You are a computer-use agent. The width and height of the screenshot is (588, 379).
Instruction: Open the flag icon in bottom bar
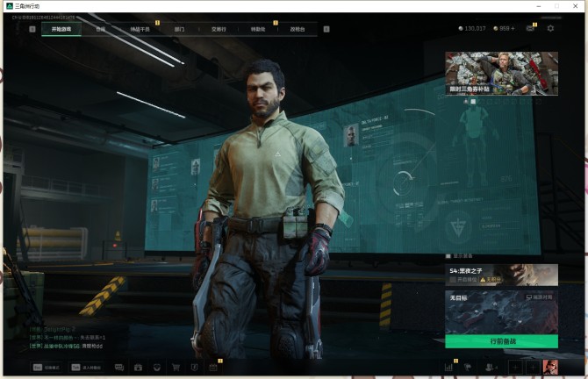click(x=468, y=368)
